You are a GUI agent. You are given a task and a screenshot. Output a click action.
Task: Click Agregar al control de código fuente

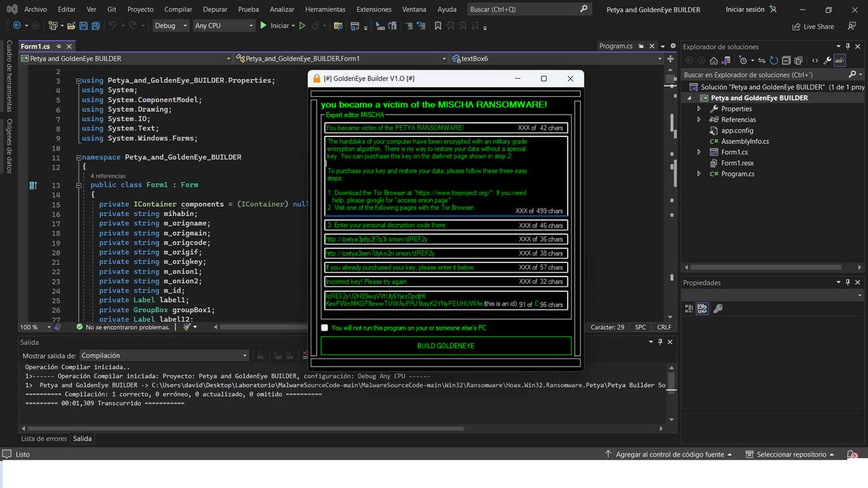669,454
